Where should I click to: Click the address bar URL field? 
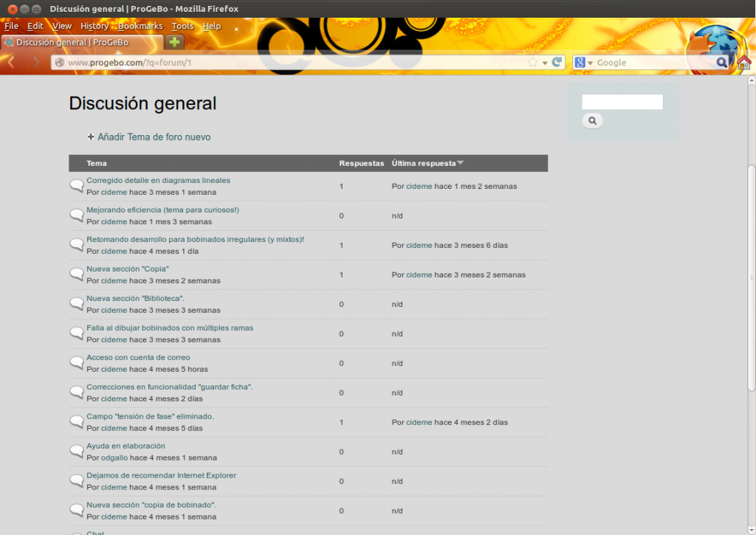[x=295, y=63]
